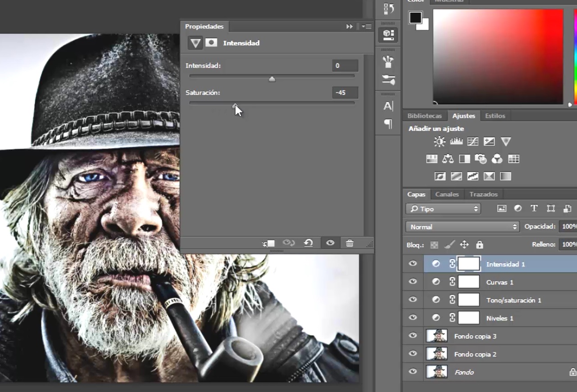Switch to the Canales tab
The height and width of the screenshot is (392, 577).
pos(447,194)
